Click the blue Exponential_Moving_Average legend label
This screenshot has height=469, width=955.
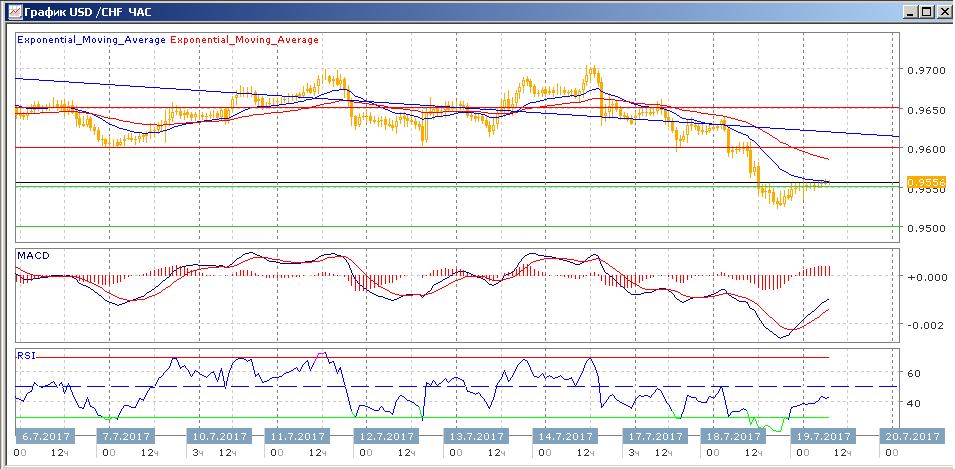point(92,40)
